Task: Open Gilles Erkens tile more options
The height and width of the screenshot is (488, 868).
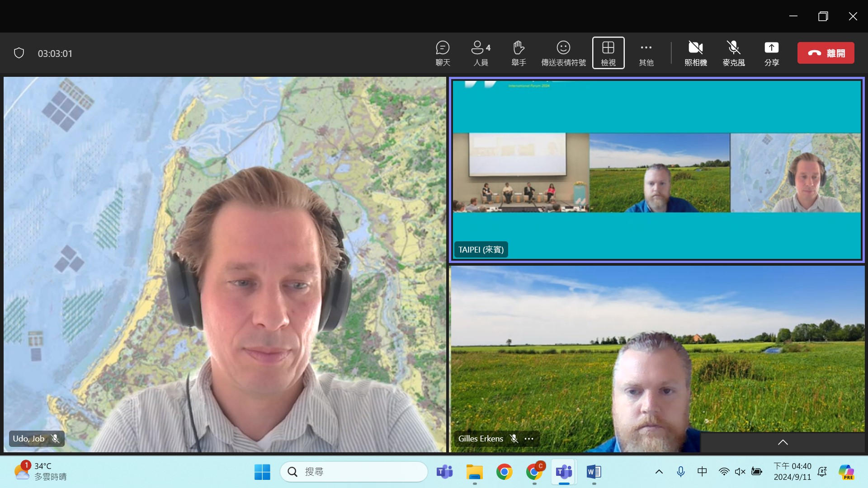Action: pyautogui.click(x=529, y=439)
